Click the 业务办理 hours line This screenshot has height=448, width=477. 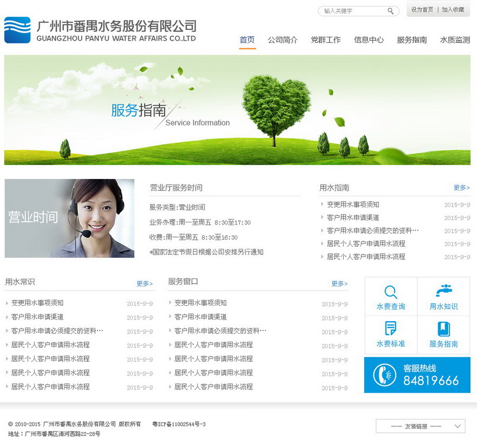(200, 222)
